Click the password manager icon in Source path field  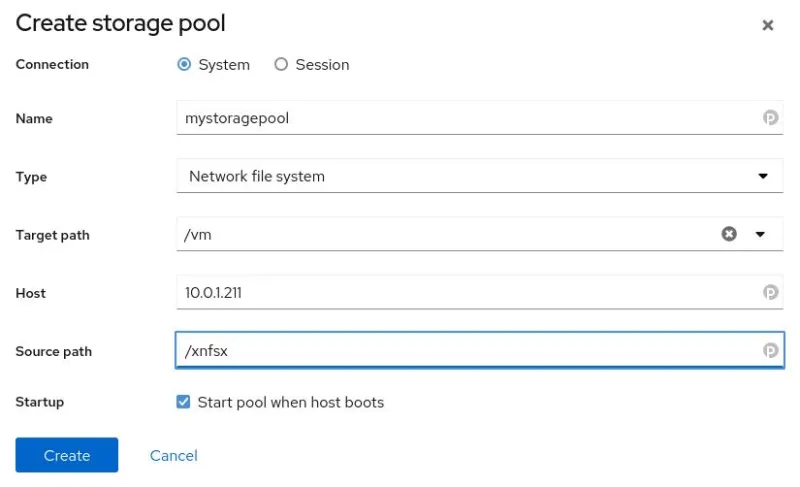coord(771,351)
